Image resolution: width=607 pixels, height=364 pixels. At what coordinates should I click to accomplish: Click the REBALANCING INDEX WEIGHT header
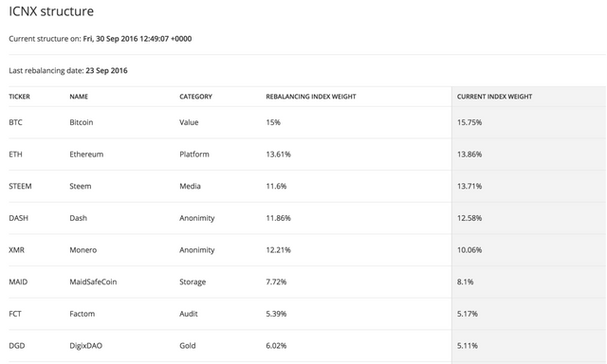pyautogui.click(x=311, y=97)
